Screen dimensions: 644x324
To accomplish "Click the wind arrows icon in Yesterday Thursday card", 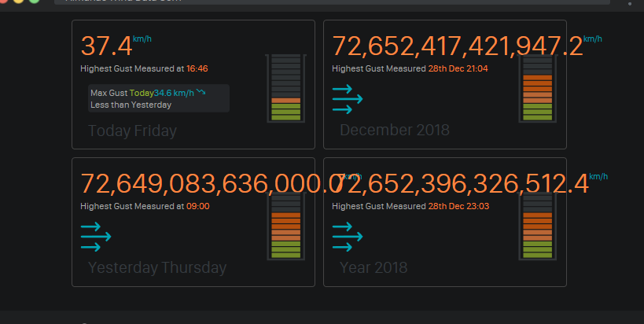I will pos(96,237).
